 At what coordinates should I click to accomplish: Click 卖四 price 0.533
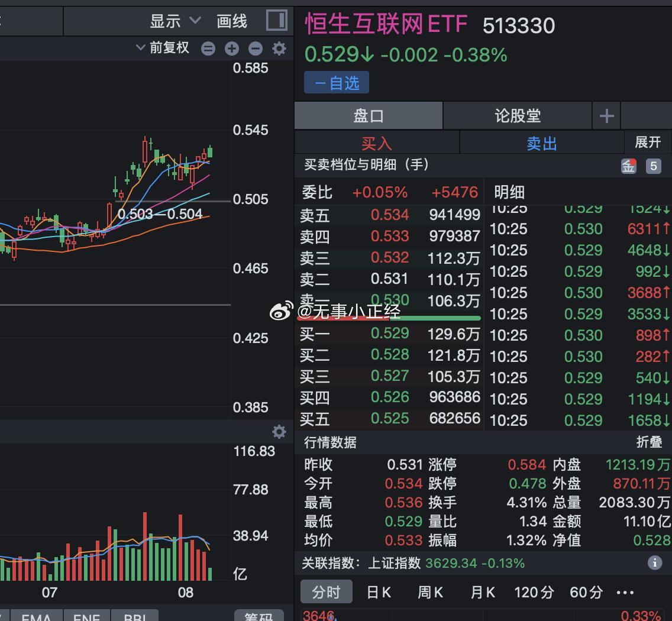[390, 236]
